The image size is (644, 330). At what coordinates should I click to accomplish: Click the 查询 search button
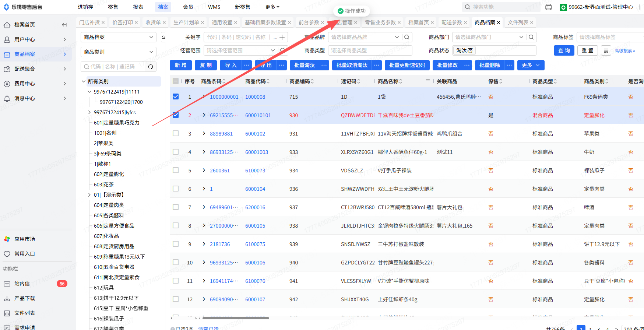pyautogui.click(x=564, y=50)
